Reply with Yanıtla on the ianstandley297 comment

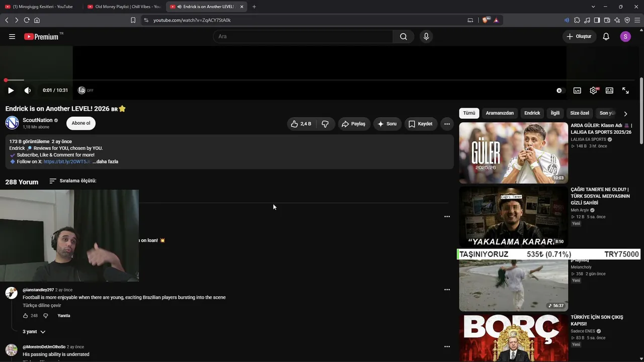pos(64,316)
